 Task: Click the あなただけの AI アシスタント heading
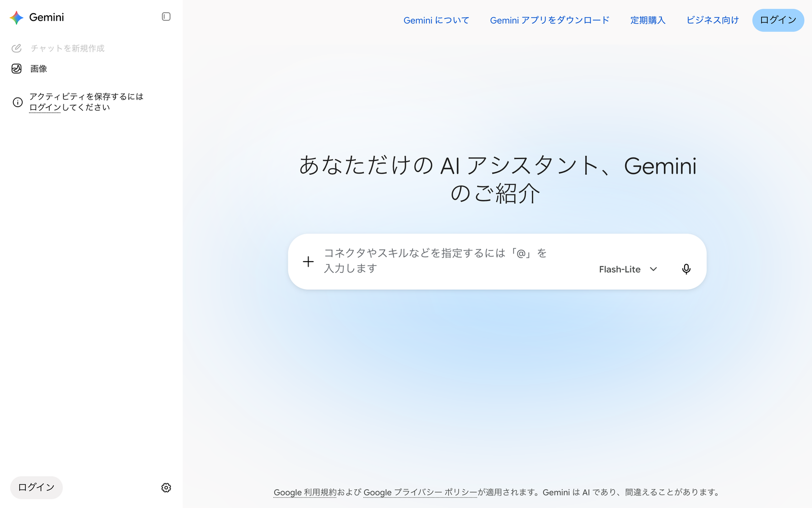click(x=497, y=179)
